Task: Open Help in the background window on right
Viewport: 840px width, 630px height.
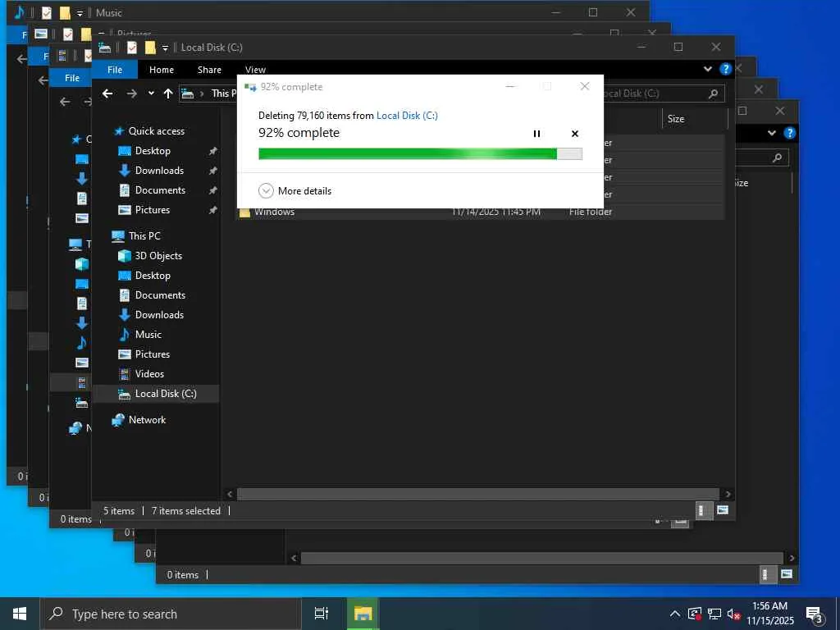Action: 790,133
